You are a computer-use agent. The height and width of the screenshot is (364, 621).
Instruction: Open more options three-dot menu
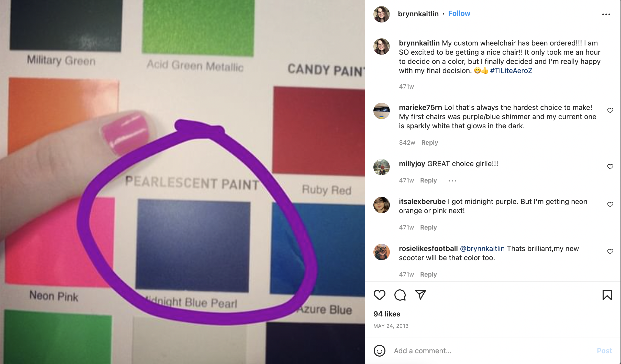tap(606, 14)
